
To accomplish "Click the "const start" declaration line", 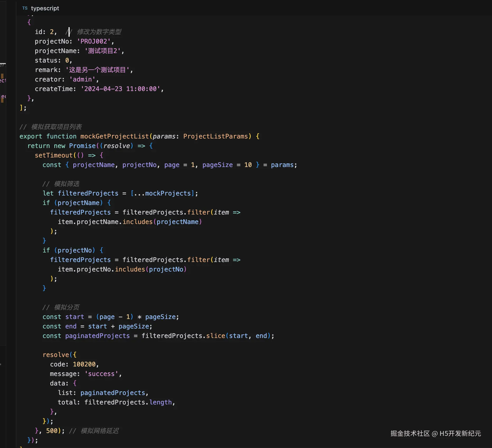I will point(111,317).
